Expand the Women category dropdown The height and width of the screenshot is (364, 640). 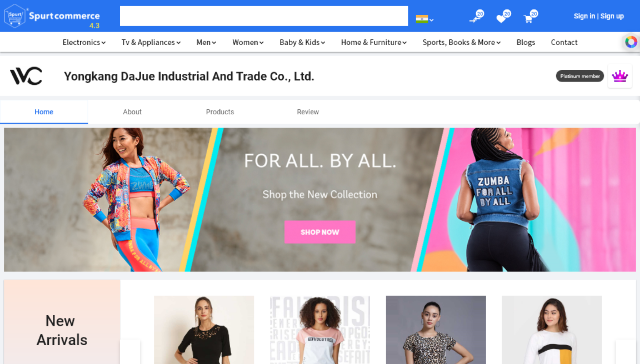pyautogui.click(x=248, y=42)
